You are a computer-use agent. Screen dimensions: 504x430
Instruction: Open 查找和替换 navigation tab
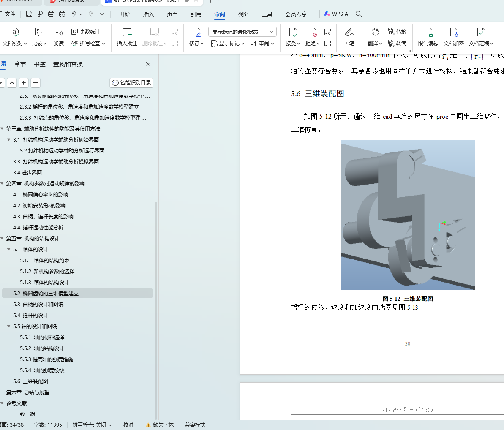[x=68, y=64]
